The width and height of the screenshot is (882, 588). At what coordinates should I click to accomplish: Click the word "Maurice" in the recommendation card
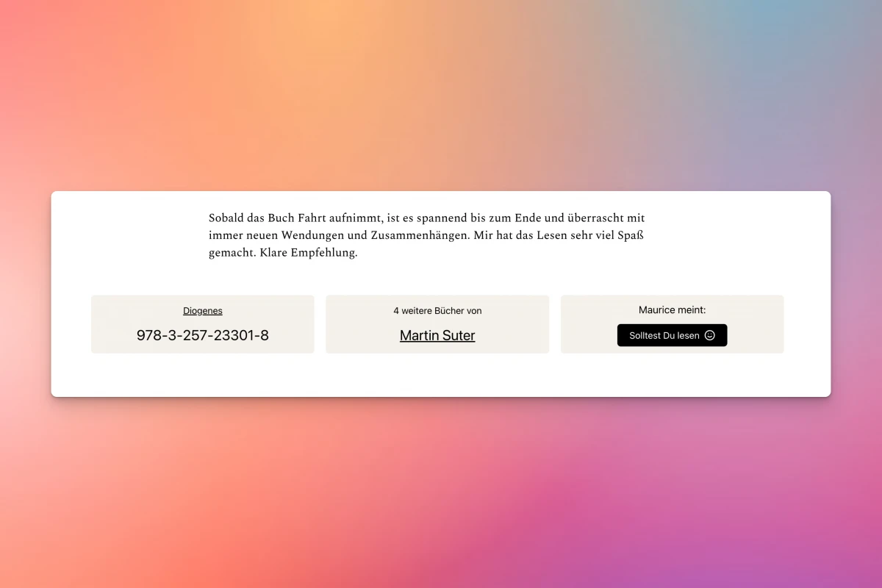pyautogui.click(x=656, y=310)
